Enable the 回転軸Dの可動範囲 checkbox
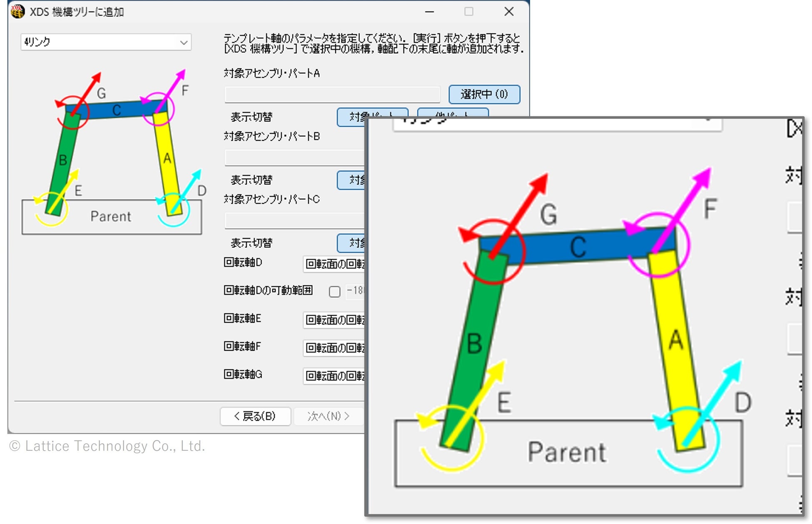Screen dimensions: 812x524 [x=334, y=291]
